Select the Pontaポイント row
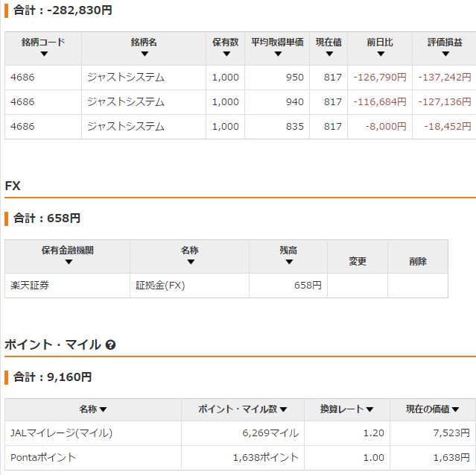The width and height of the screenshot is (476, 475). (x=43, y=457)
